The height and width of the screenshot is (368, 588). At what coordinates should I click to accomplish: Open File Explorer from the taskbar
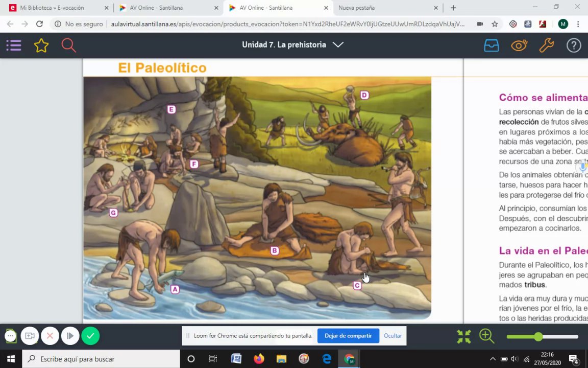pyautogui.click(x=281, y=359)
